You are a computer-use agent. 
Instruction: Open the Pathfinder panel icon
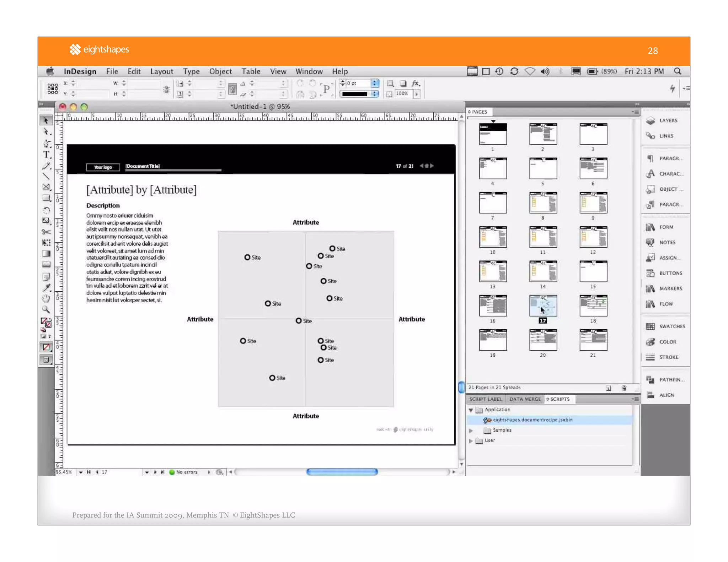point(651,379)
